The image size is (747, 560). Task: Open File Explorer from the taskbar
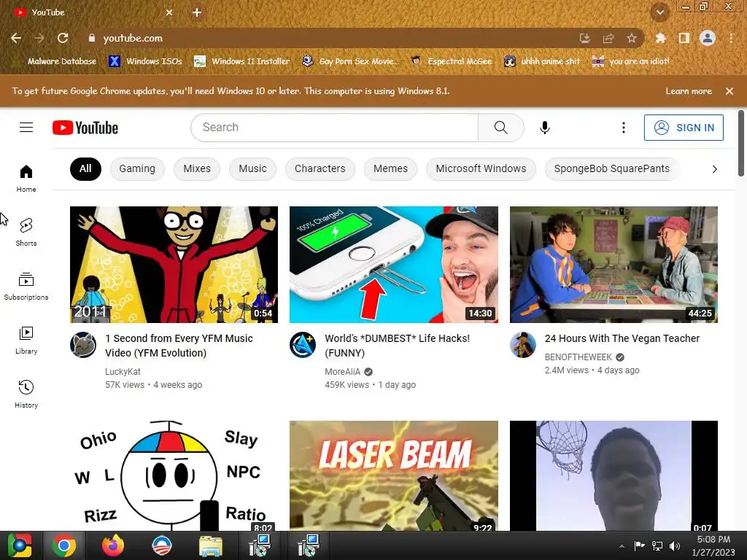[211, 545]
